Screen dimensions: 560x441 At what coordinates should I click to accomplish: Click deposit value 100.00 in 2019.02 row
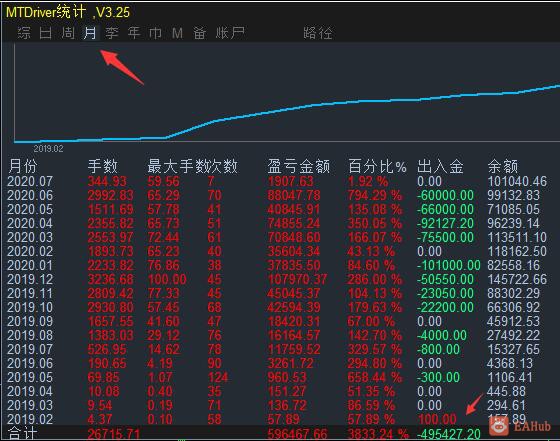437,419
